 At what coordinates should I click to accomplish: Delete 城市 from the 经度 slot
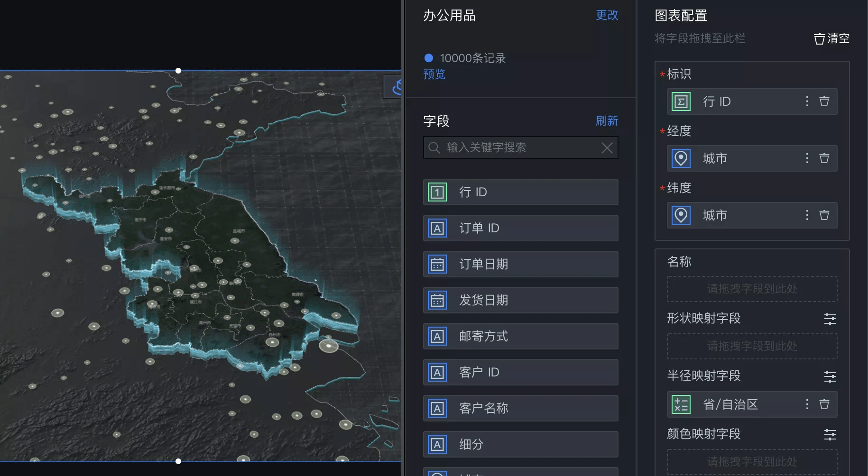824,158
